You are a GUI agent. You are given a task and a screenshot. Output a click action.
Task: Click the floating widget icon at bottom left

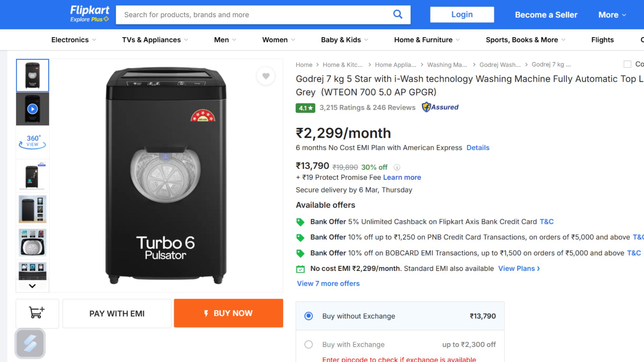coord(30,344)
